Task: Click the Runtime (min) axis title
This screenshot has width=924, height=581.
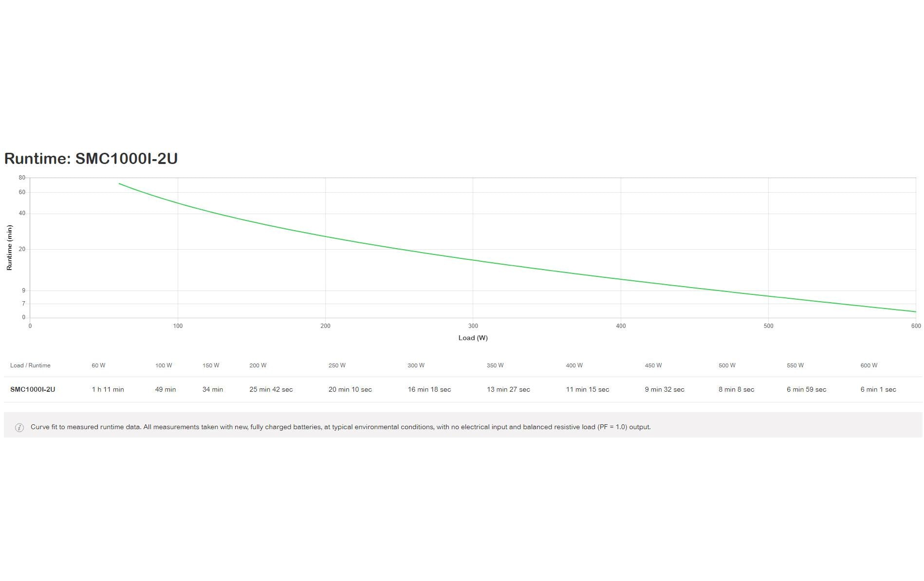Action: click(x=9, y=247)
